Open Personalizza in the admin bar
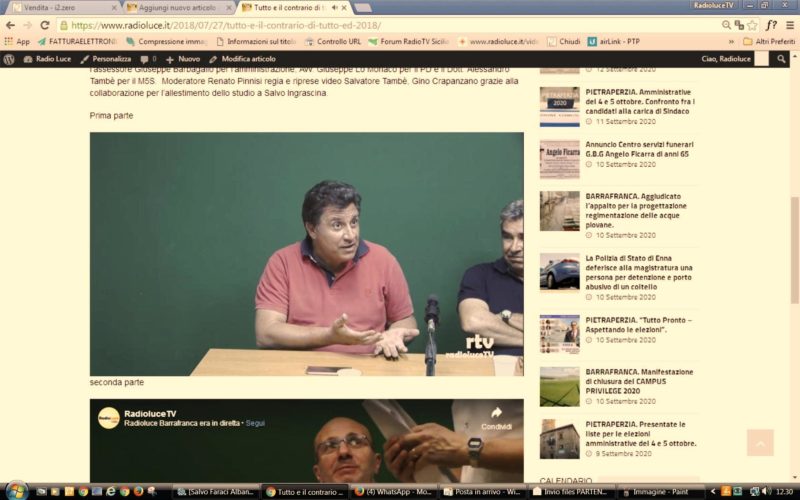The width and height of the screenshot is (800, 500). pyautogui.click(x=106, y=59)
